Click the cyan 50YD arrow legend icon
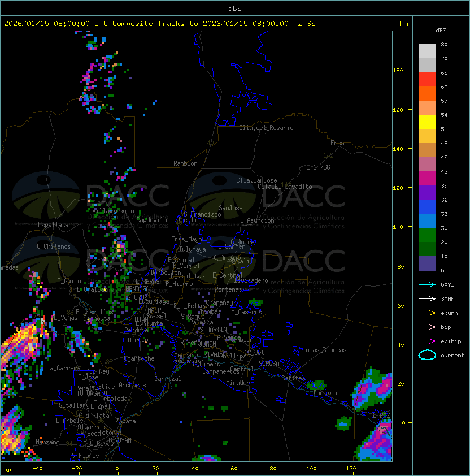470x476 pixels. coord(427,284)
